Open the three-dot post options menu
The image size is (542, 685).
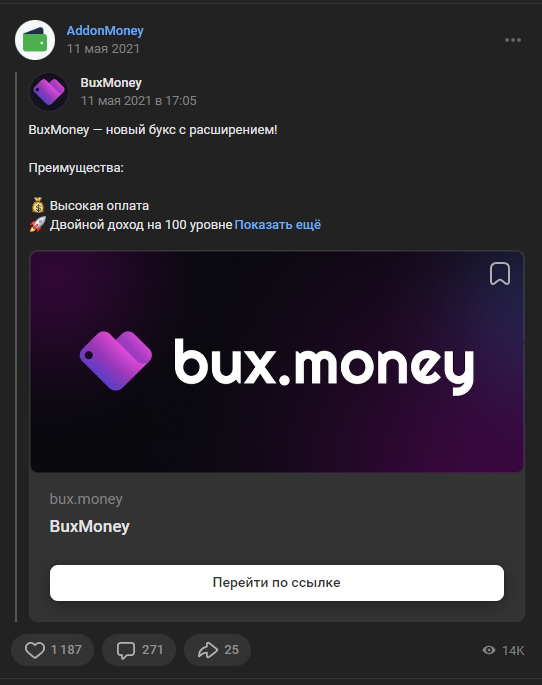pos(513,40)
